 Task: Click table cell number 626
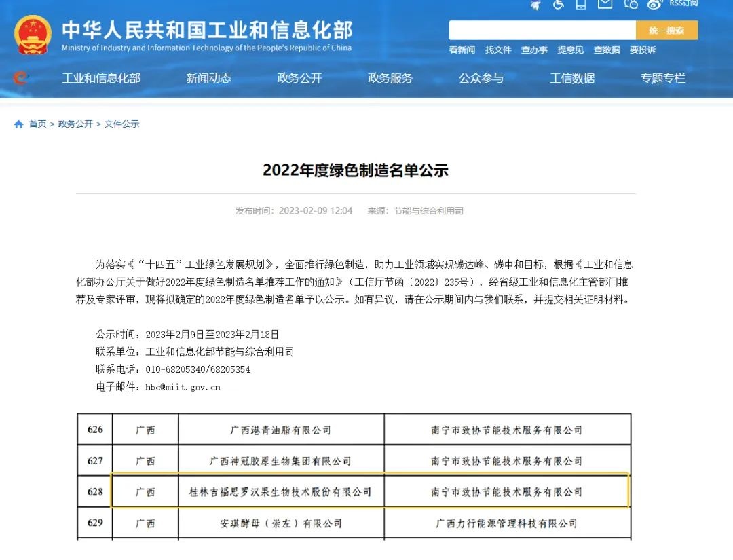(x=95, y=430)
